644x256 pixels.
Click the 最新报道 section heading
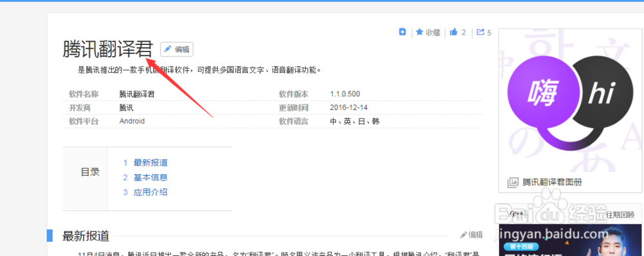coord(86,236)
